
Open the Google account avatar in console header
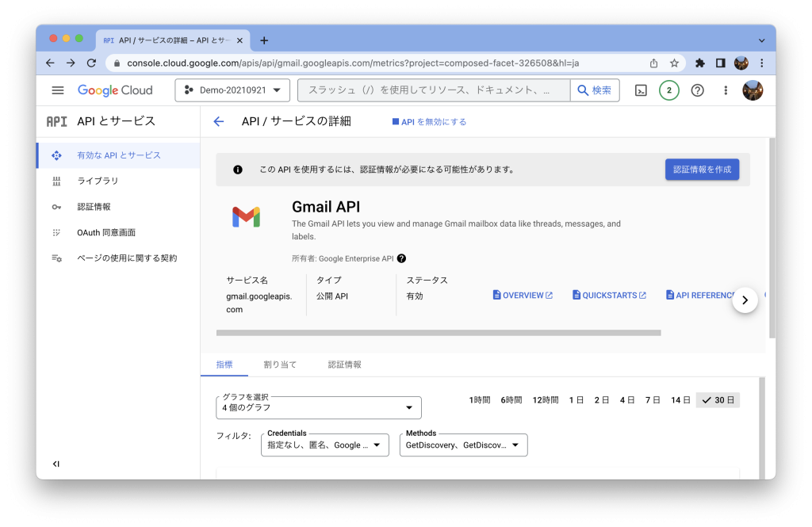(x=753, y=90)
